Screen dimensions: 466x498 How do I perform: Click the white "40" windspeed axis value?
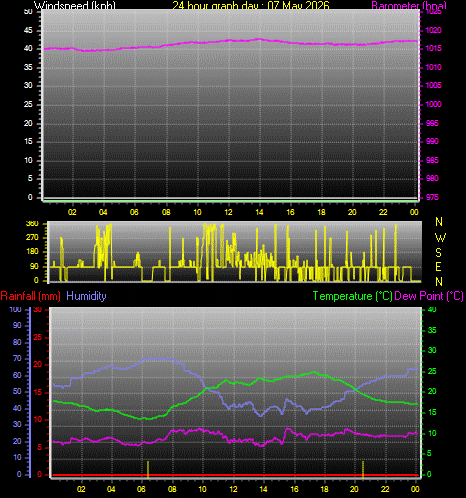pyautogui.click(x=28, y=48)
